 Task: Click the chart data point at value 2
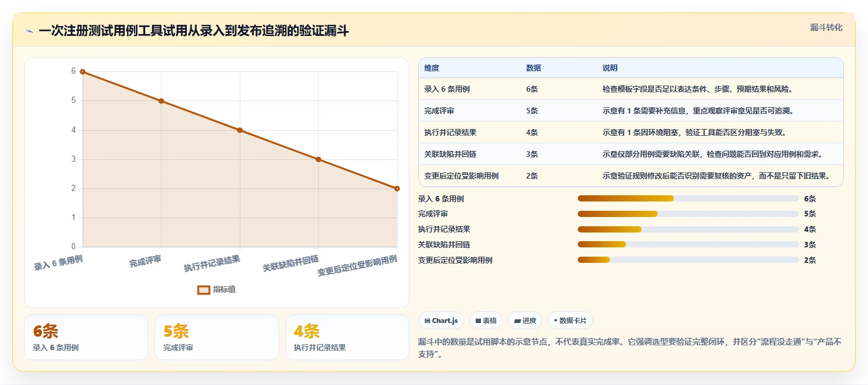point(397,188)
